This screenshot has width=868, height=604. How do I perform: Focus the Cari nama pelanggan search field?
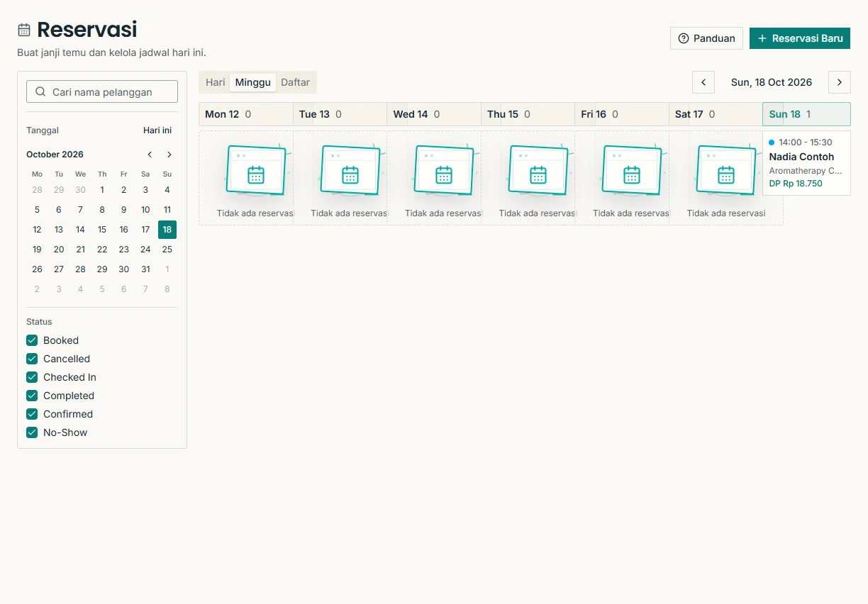coord(102,92)
